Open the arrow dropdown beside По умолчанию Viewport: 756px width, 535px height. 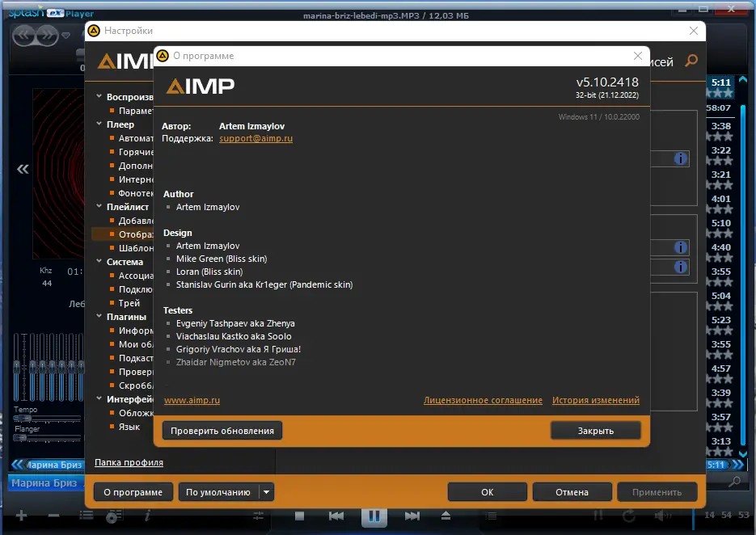(x=268, y=491)
